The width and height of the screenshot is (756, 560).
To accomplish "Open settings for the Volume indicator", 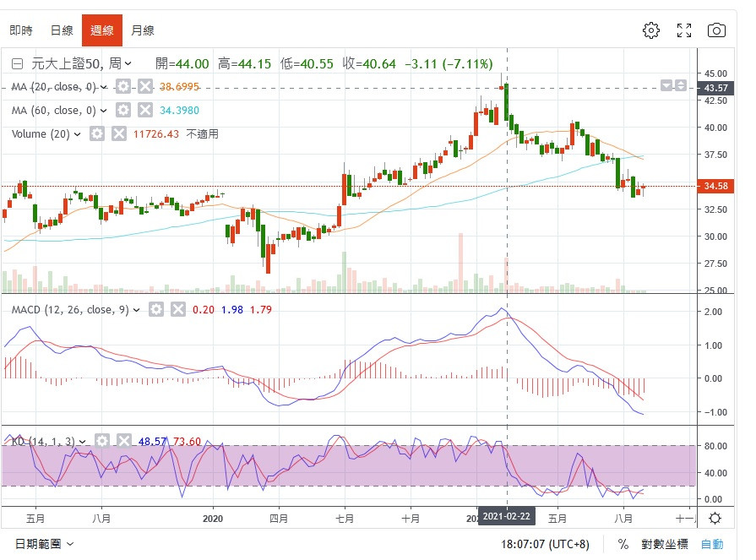I will pos(97,133).
